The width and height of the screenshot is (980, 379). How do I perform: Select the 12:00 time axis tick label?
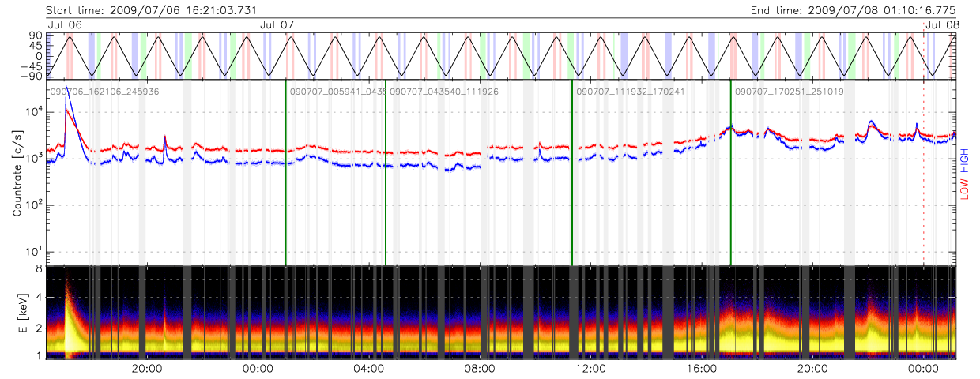coord(591,369)
